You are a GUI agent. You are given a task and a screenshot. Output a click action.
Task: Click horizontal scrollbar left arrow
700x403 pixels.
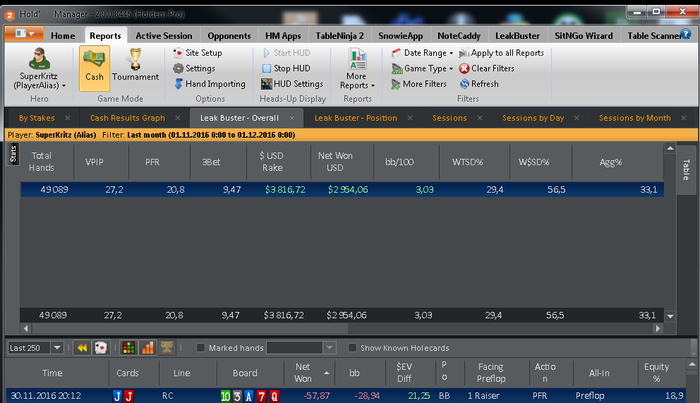tap(26, 328)
